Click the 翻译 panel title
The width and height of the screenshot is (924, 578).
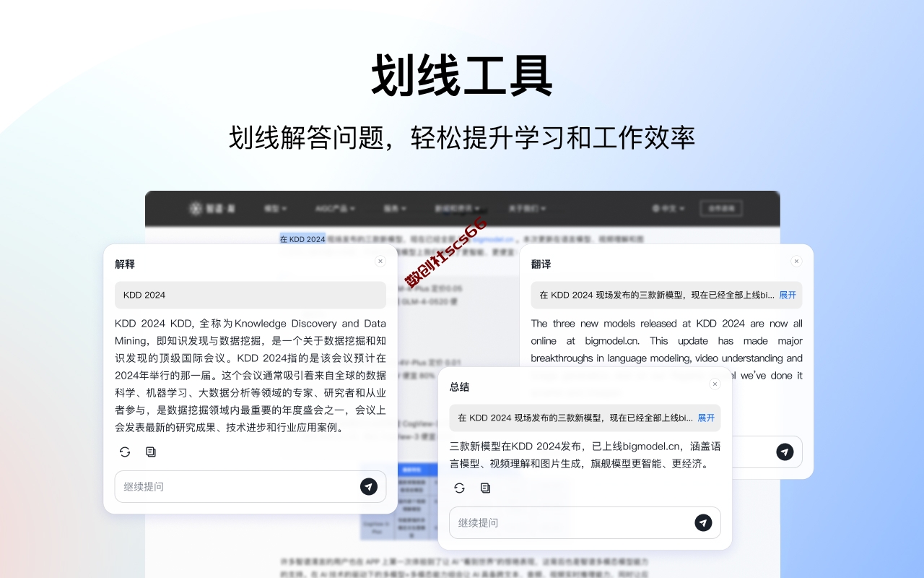[541, 264]
